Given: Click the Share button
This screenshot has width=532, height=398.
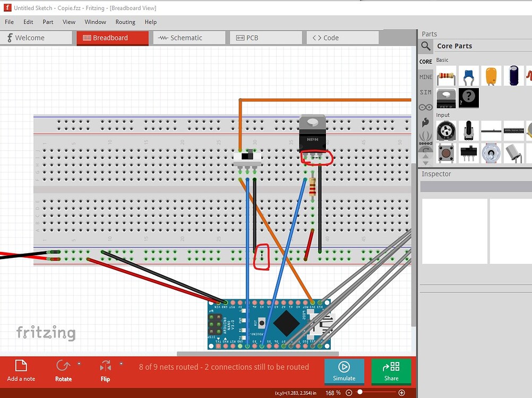Looking at the screenshot, I should (391, 371).
